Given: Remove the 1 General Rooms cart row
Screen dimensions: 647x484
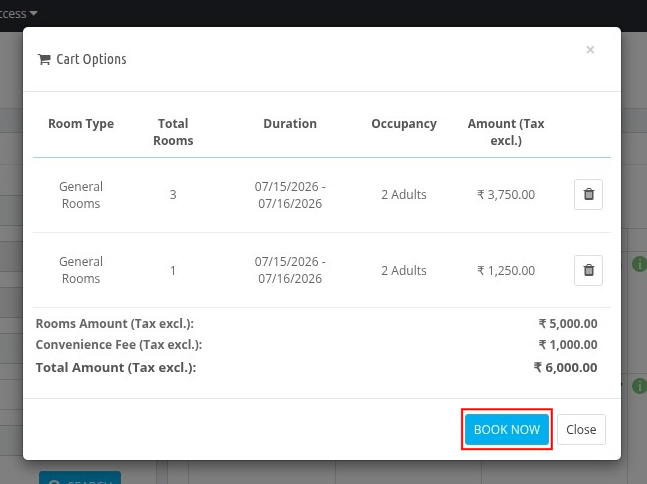Looking at the screenshot, I should tap(588, 270).
